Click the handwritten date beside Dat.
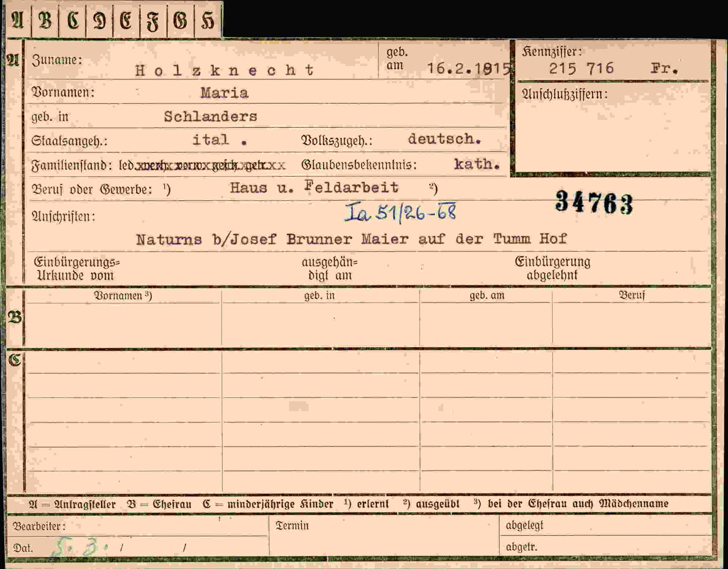Viewport: 728px width, 569px height. pyautogui.click(x=79, y=546)
